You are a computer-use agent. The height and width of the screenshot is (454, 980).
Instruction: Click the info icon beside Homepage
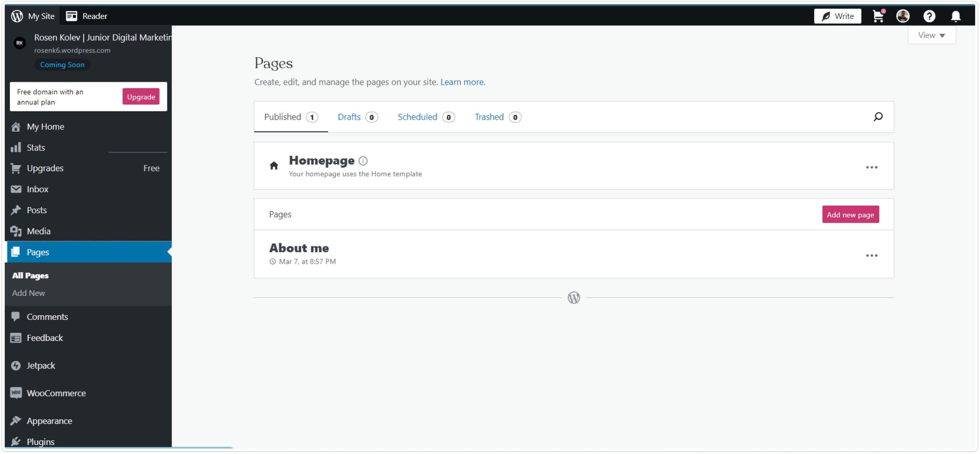coord(363,161)
